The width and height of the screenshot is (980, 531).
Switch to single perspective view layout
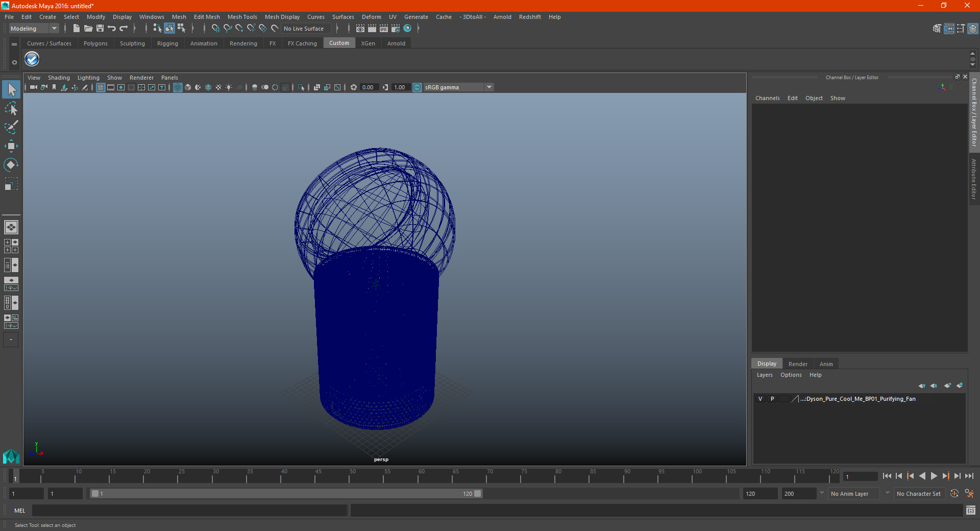pyautogui.click(x=11, y=227)
